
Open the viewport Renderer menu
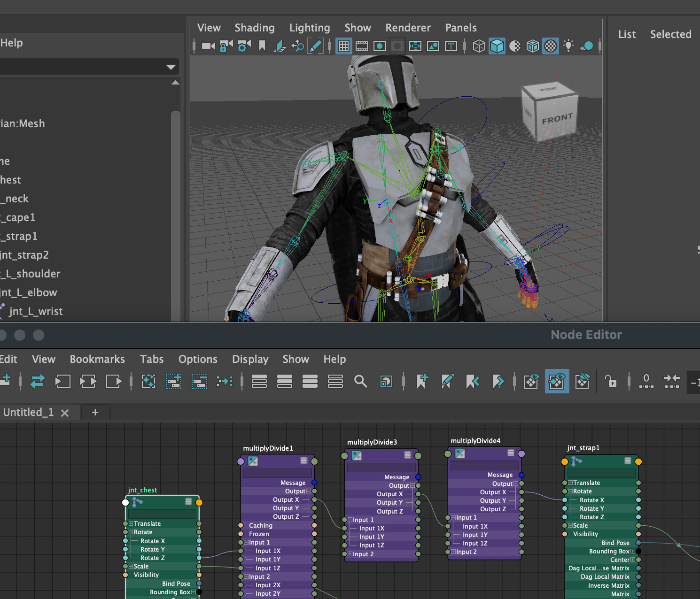coord(408,28)
